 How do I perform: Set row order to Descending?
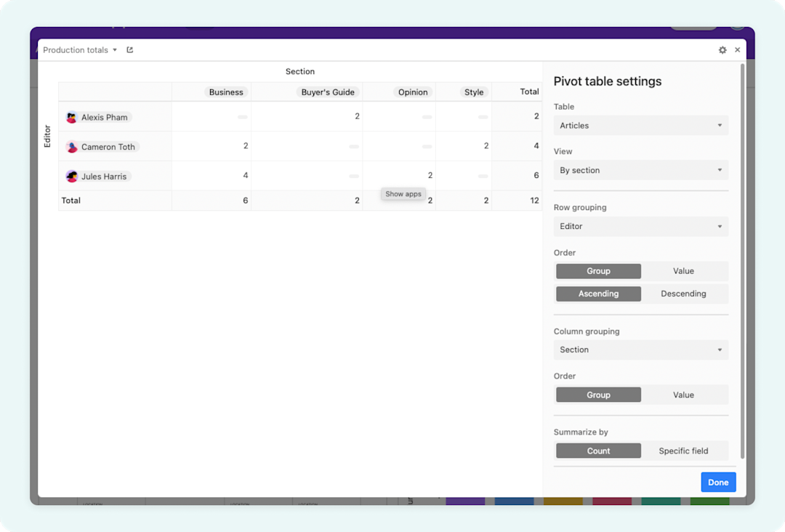click(x=684, y=294)
